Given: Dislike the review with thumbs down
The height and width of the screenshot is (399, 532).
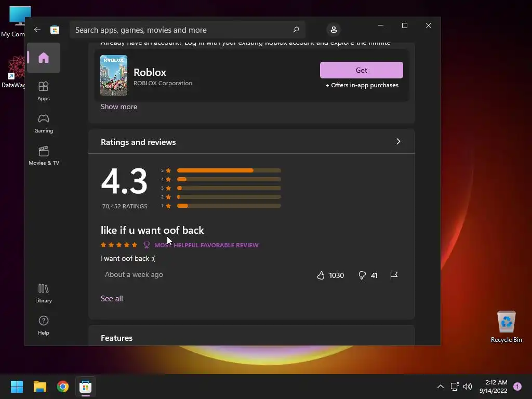Looking at the screenshot, I should coord(362,275).
